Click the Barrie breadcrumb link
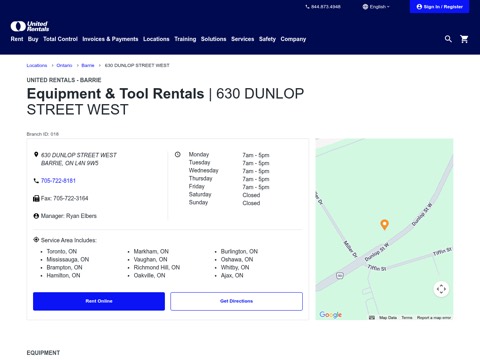Image resolution: width=480 pixels, height=360 pixels. (x=88, y=65)
